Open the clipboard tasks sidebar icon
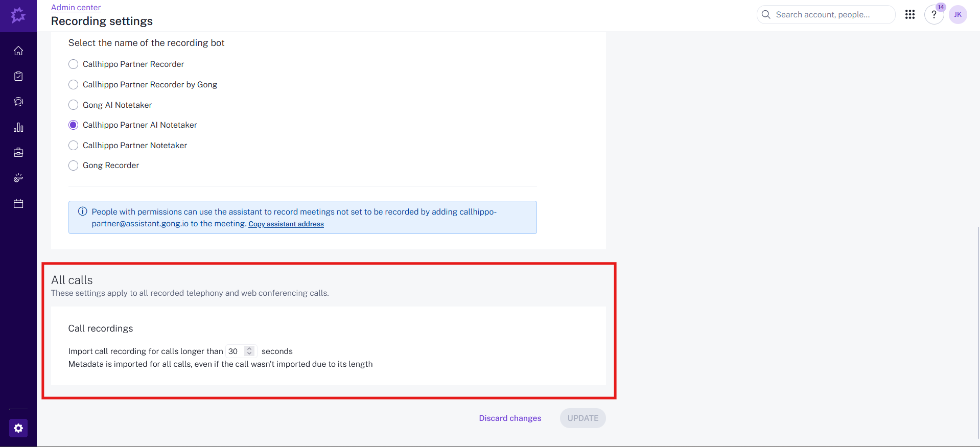 tap(18, 76)
